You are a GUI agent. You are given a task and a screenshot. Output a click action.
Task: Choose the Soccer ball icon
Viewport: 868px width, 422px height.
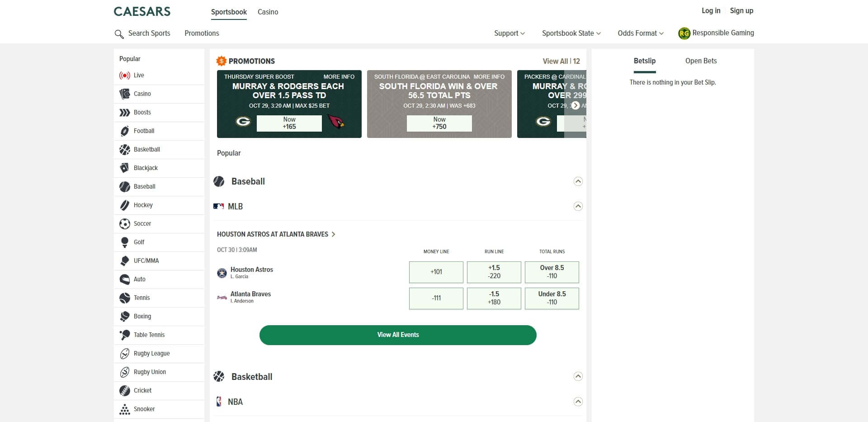124,224
